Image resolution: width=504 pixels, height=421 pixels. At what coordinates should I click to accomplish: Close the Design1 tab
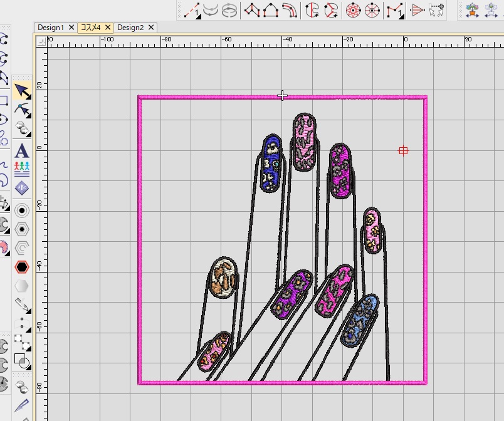(x=71, y=28)
